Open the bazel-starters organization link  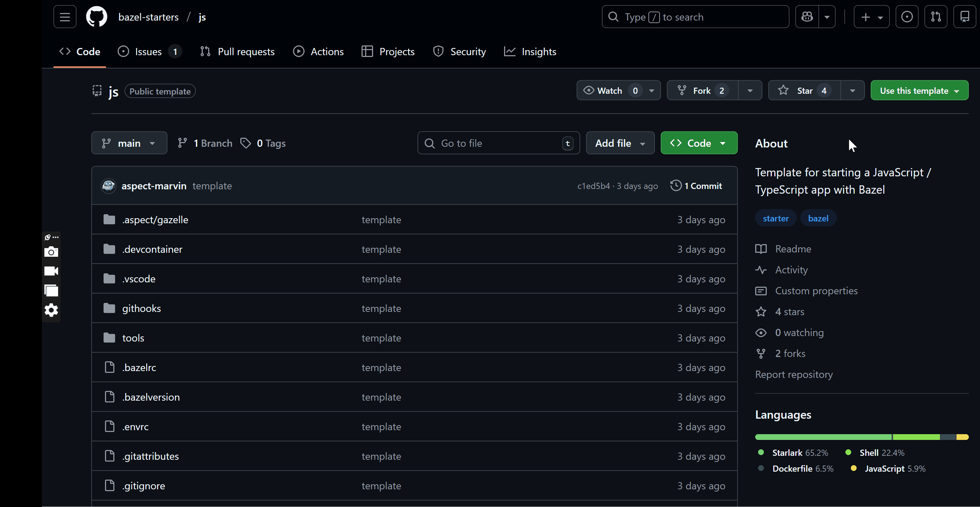tap(148, 17)
